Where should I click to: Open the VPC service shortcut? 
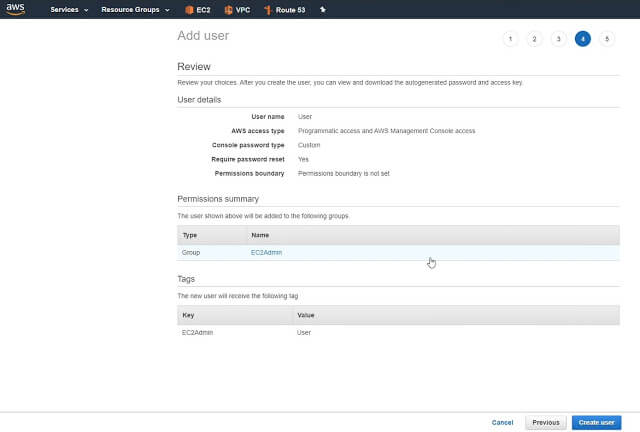tap(236, 10)
